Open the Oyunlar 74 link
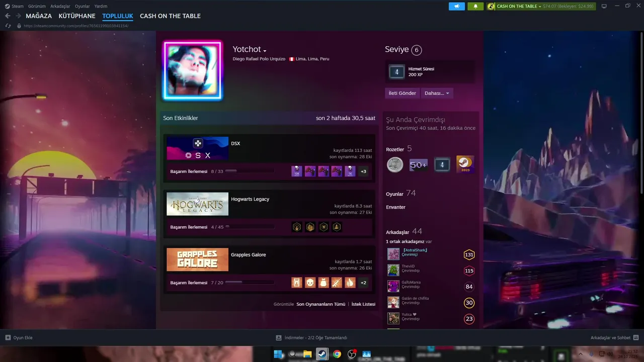The width and height of the screenshot is (644, 362). click(x=400, y=193)
